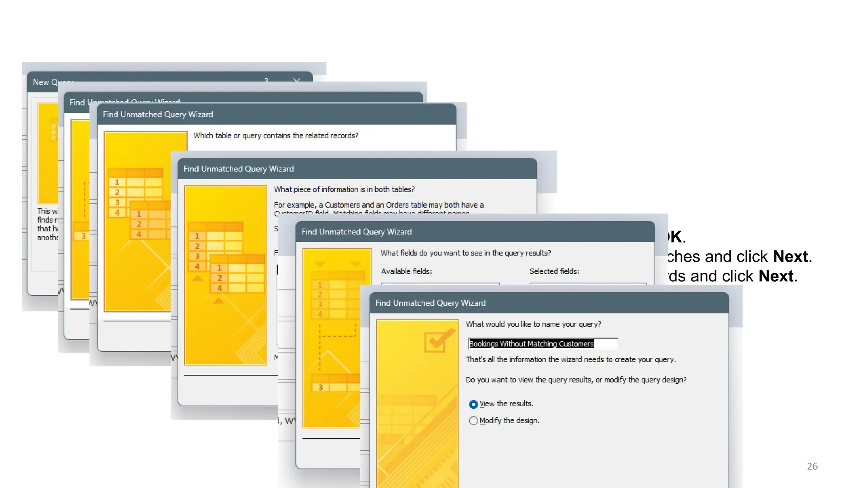The width and height of the screenshot is (868, 488).
Task: Click the query name text box
Action: click(542, 344)
